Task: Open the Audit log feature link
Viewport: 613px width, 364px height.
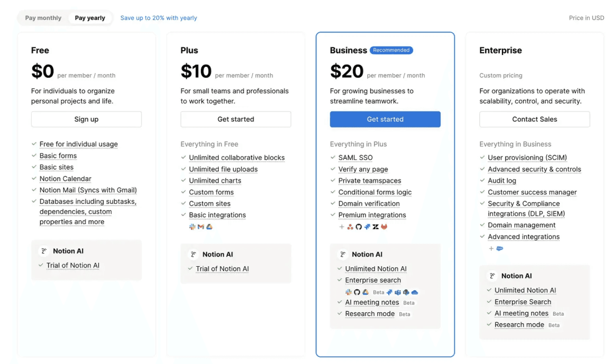Action: click(502, 181)
